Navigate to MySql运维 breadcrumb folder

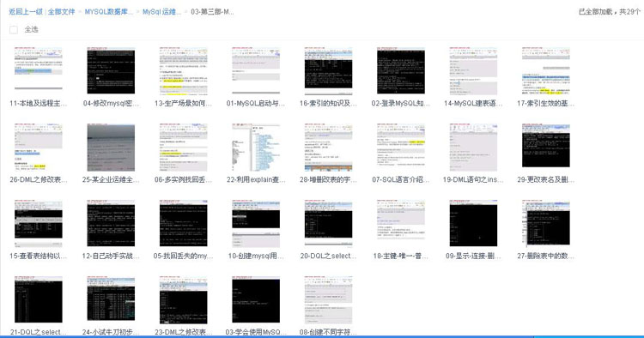pos(161,11)
